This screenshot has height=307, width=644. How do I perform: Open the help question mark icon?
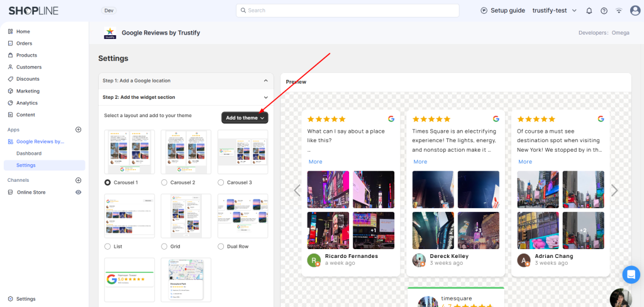604,11
